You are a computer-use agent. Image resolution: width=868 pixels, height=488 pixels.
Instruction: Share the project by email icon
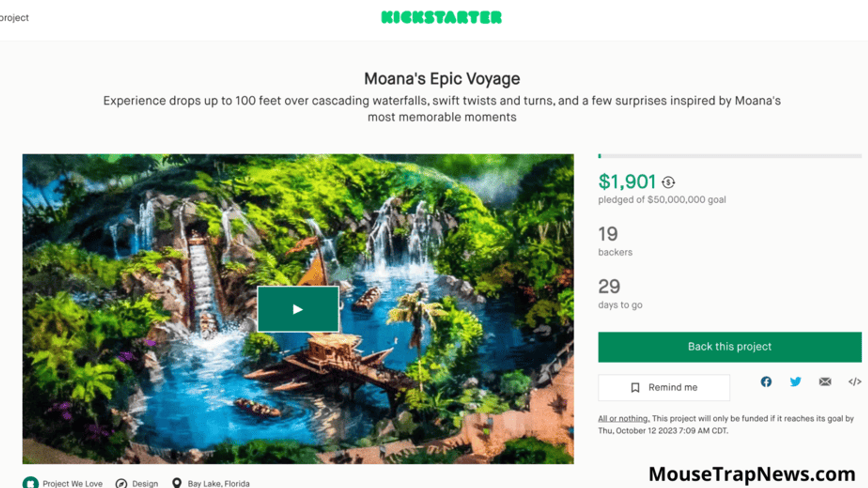tap(825, 382)
